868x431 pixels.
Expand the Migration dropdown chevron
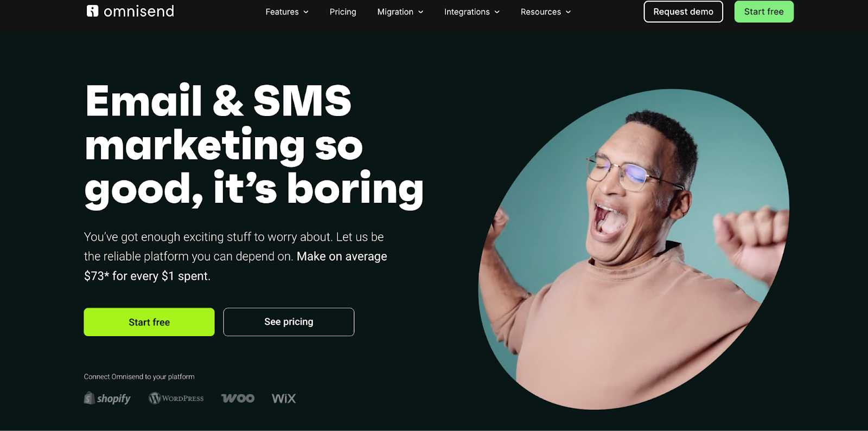click(x=420, y=12)
